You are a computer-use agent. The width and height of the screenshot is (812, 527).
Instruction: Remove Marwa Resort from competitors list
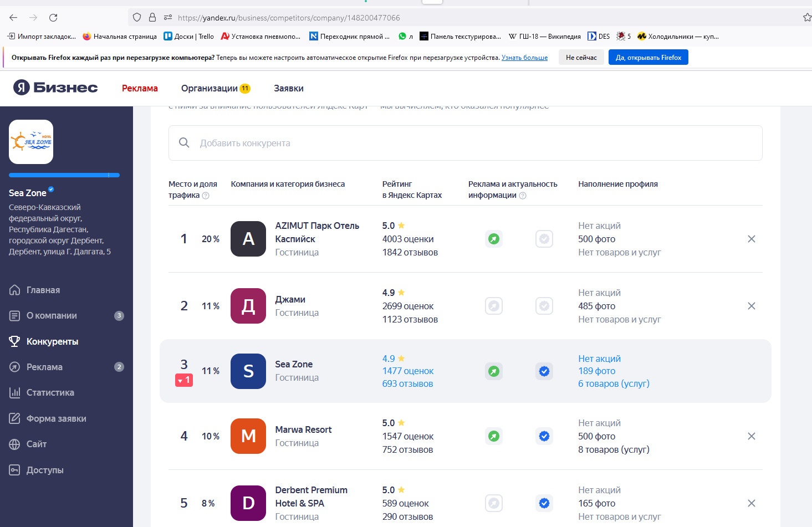[x=752, y=436]
